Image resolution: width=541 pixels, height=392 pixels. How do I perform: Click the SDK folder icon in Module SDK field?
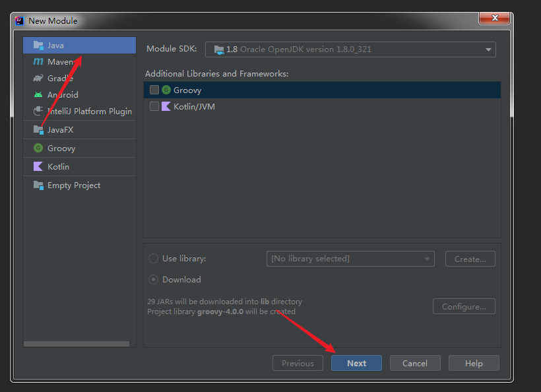(219, 49)
